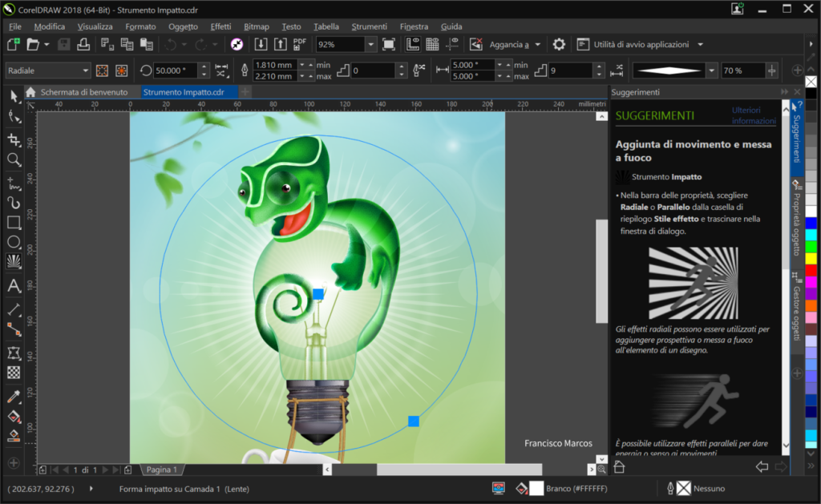Open the Aggancia a snapping dropdown
This screenshot has height=504, width=821.
click(x=537, y=44)
